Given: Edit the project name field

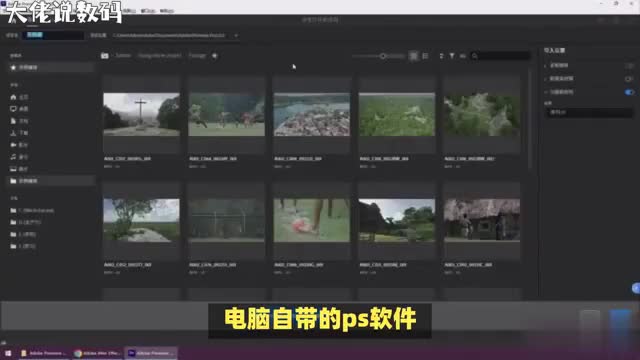Looking at the screenshot, I should click(53, 36).
